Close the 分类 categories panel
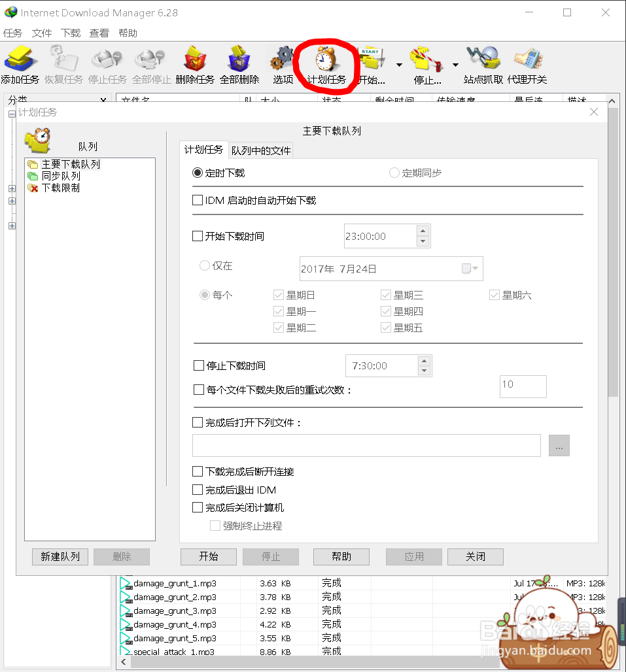 coord(103,100)
